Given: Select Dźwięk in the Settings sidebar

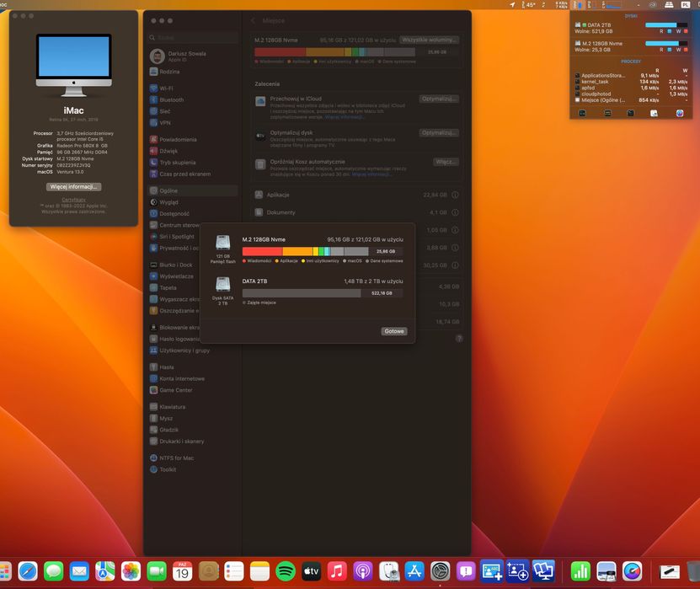Looking at the screenshot, I should (193, 151).
